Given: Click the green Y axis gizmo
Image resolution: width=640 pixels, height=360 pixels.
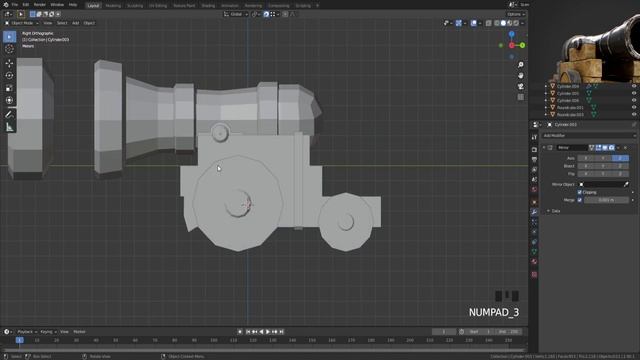Looking at the screenshot, I should coord(522,45).
